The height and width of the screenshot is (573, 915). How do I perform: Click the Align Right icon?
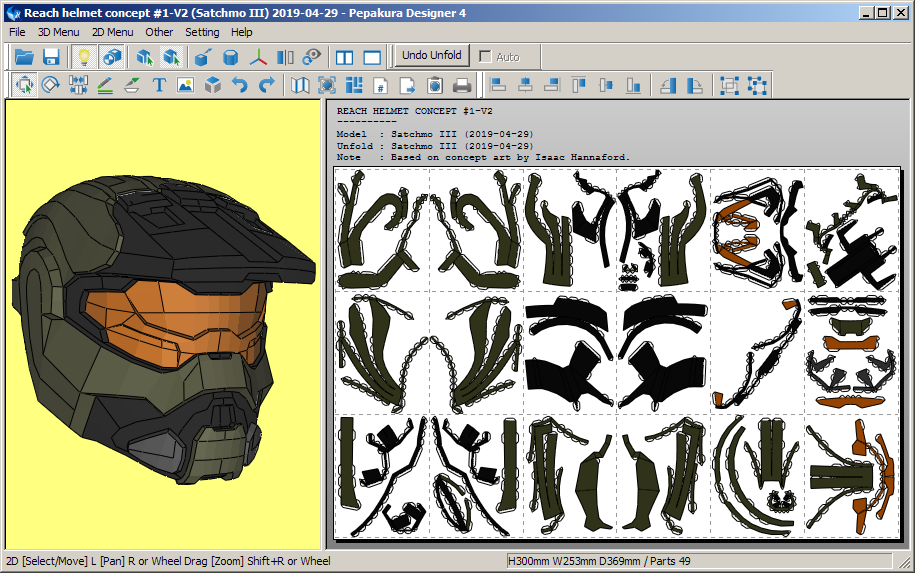pos(552,85)
